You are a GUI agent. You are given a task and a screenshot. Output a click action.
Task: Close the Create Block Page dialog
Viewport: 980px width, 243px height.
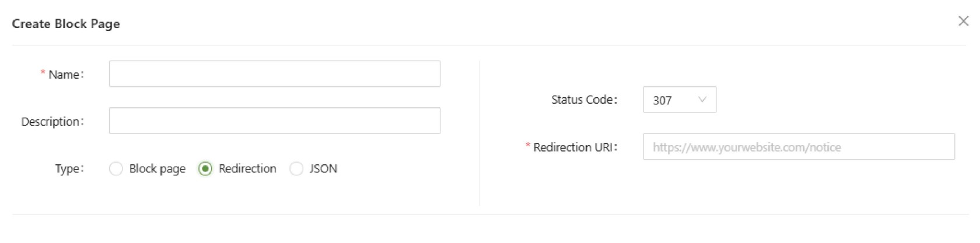click(x=963, y=22)
